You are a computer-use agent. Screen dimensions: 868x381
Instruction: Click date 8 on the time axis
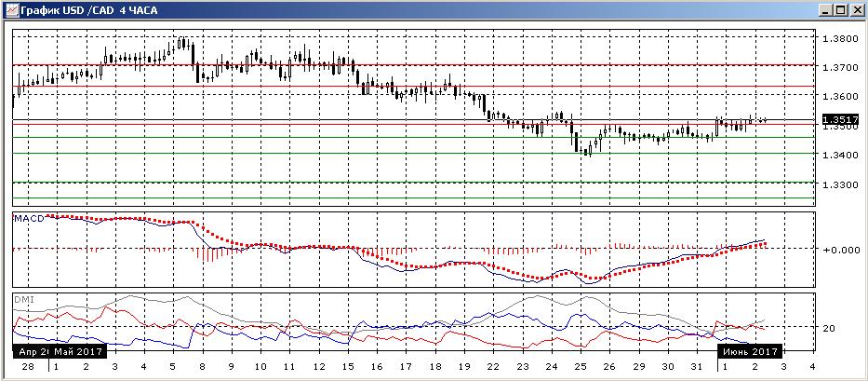tap(202, 367)
